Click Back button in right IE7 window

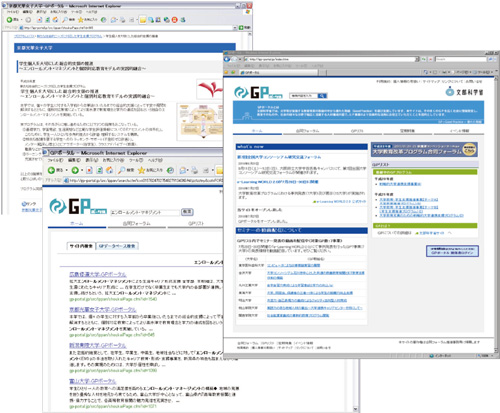click(x=227, y=59)
